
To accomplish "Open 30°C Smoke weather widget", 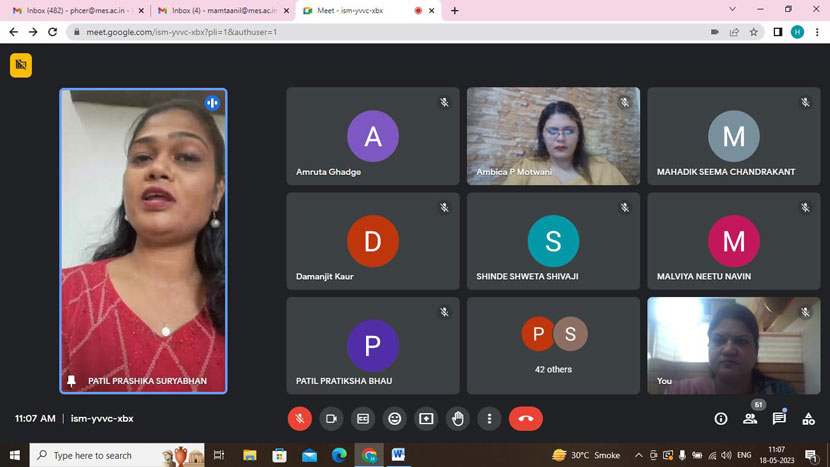I will (586, 455).
